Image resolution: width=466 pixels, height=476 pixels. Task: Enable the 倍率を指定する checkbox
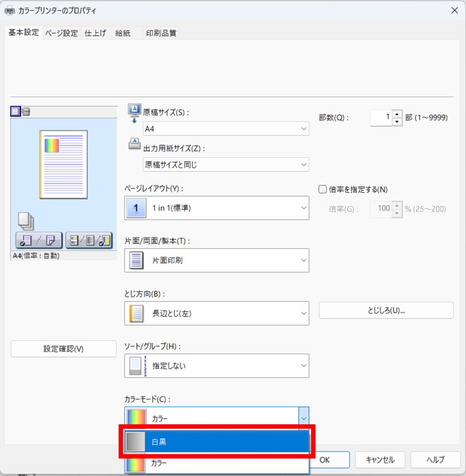[323, 189]
